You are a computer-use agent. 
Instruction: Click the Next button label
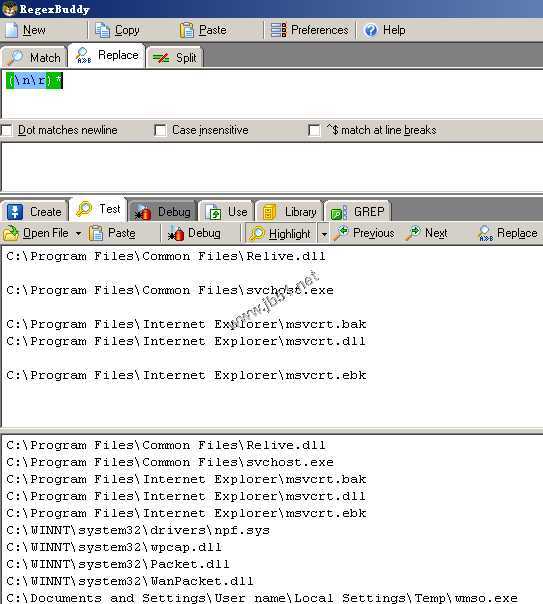point(436,233)
